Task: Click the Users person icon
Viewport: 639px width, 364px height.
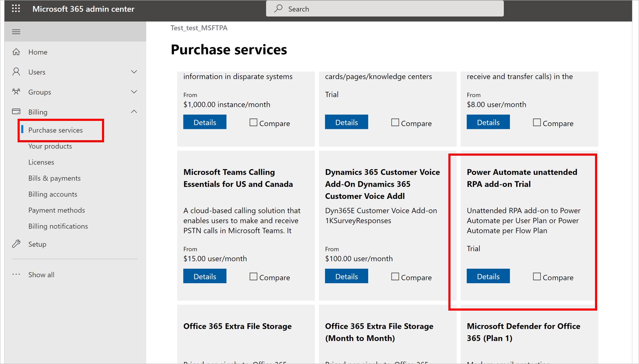Action: 16,72
